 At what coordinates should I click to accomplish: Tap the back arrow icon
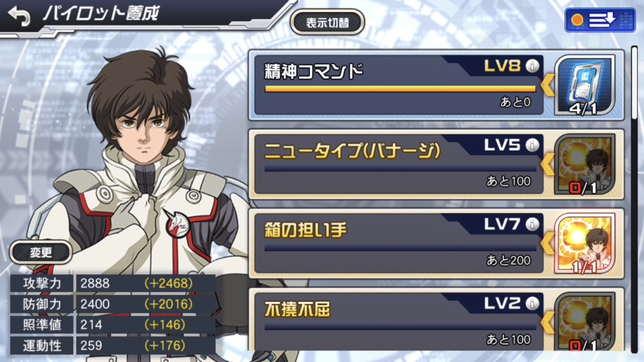tap(19, 16)
